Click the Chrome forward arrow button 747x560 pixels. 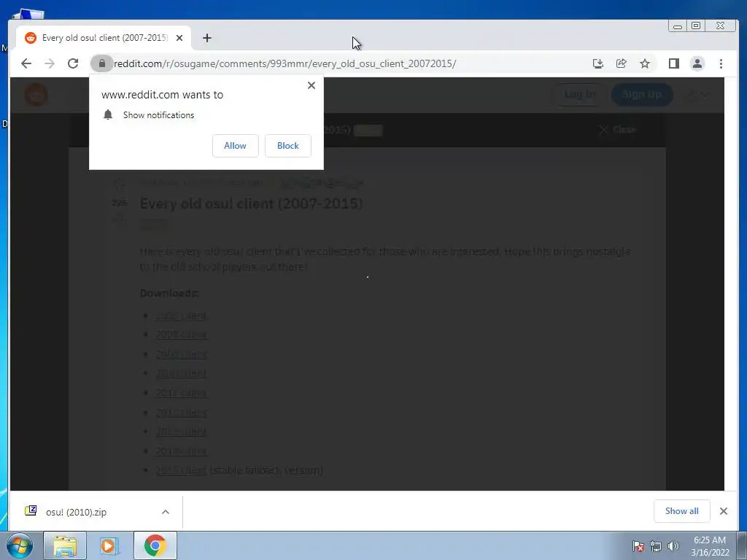pyautogui.click(x=50, y=63)
